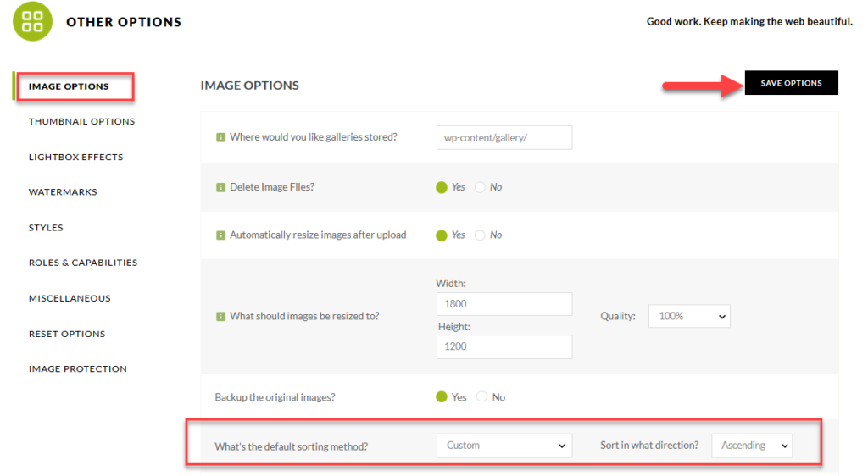Viewport: 868px width, 476px height.
Task: Switch to Lightbox Effects section
Action: click(75, 157)
